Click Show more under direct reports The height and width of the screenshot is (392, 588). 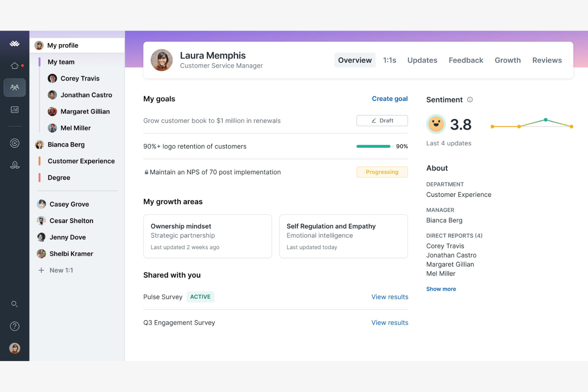[441, 289]
